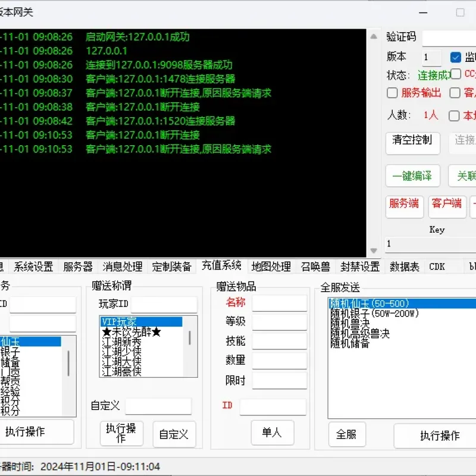Click the red 客户端 button
This screenshot has height=476, width=476.
click(x=447, y=206)
